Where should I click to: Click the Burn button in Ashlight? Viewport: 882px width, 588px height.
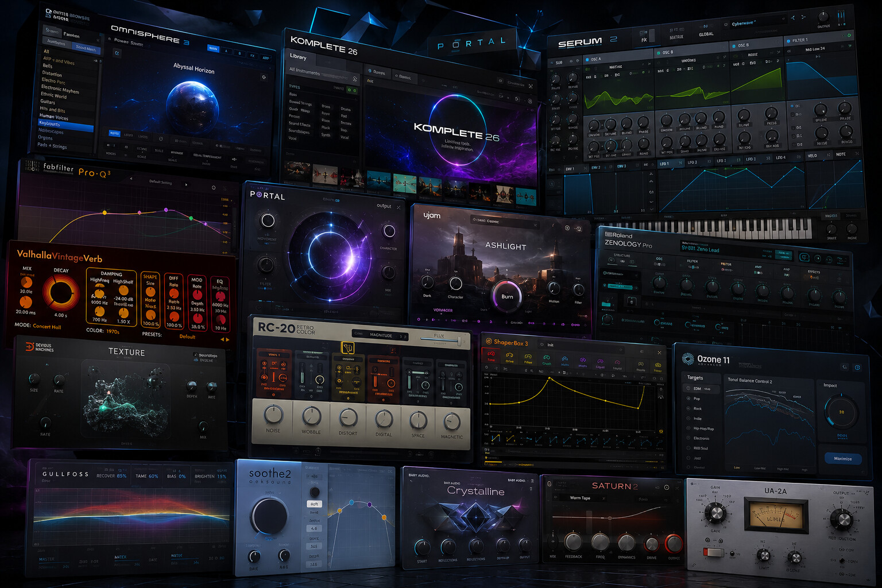(507, 296)
